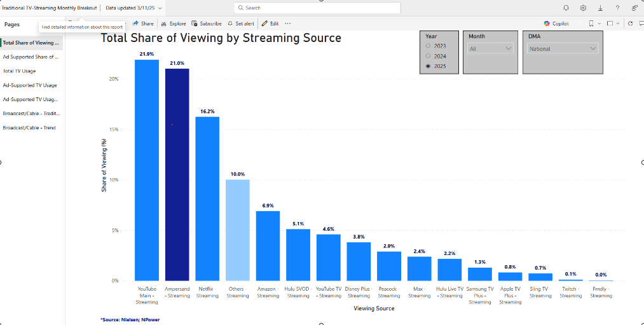Select the 2025 year radio button
Viewport: 644px width, 325px height.
point(428,66)
